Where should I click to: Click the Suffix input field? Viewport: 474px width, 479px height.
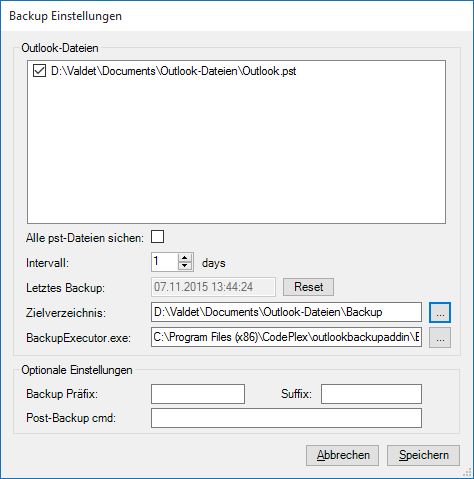[371, 394]
